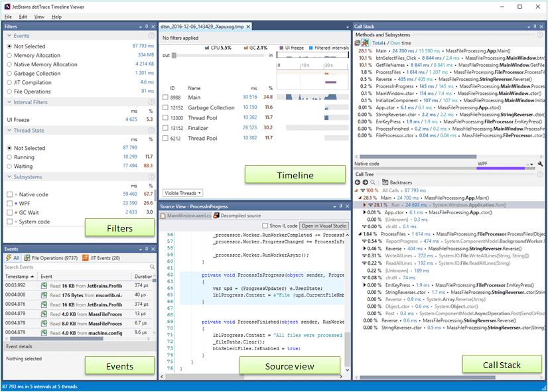Image resolution: width=548 pixels, height=392 pixels.
Task: Open the Visible Threads dropdown
Action: click(x=182, y=193)
